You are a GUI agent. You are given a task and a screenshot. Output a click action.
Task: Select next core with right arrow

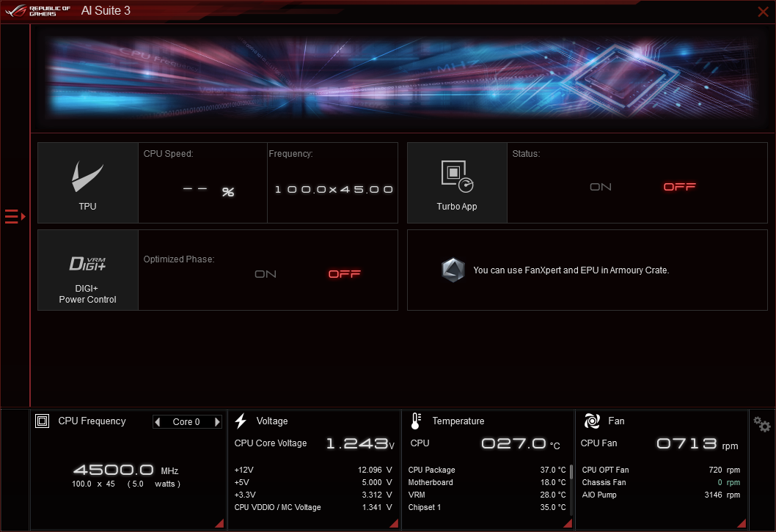217,422
